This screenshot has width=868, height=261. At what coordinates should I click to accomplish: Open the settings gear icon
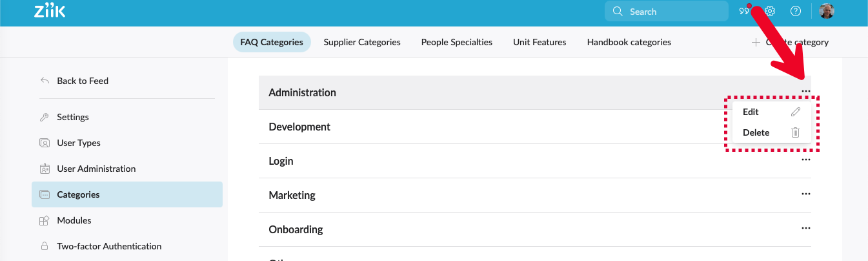(769, 12)
